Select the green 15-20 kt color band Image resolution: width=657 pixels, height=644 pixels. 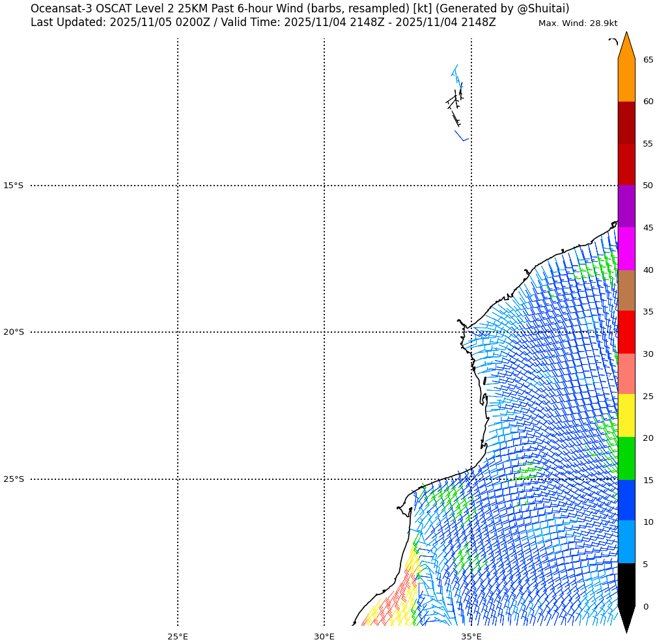(626, 458)
